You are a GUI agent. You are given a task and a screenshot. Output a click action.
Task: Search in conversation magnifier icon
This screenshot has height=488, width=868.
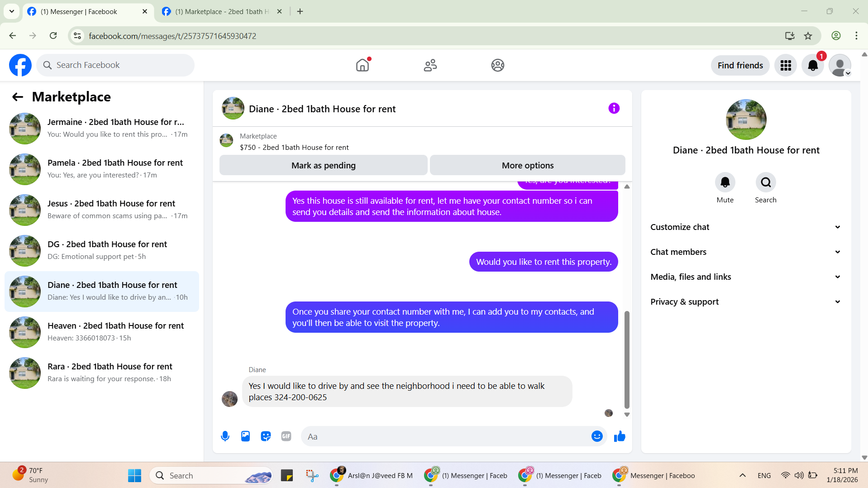click(x=766, y=182)
